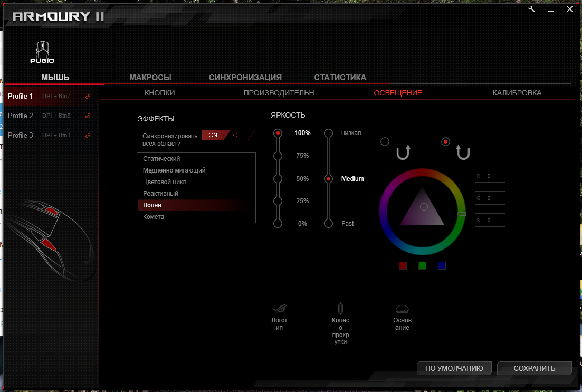
Task: Choose the Реактивный effect
Action: pyautogui.click(x=196, y=194)
